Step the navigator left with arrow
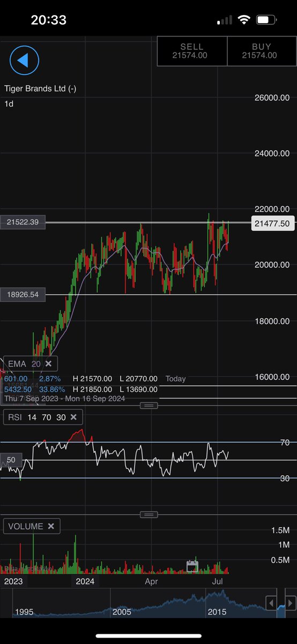This screenshot has width=297, height=644. pyautogui.click(x=272, y=603)
